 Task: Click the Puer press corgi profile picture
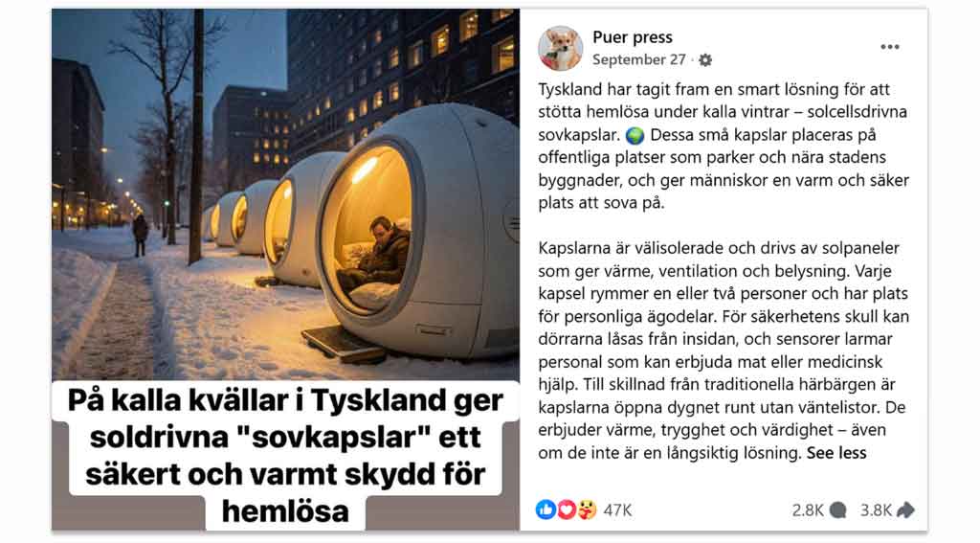(x=560, y=48)
